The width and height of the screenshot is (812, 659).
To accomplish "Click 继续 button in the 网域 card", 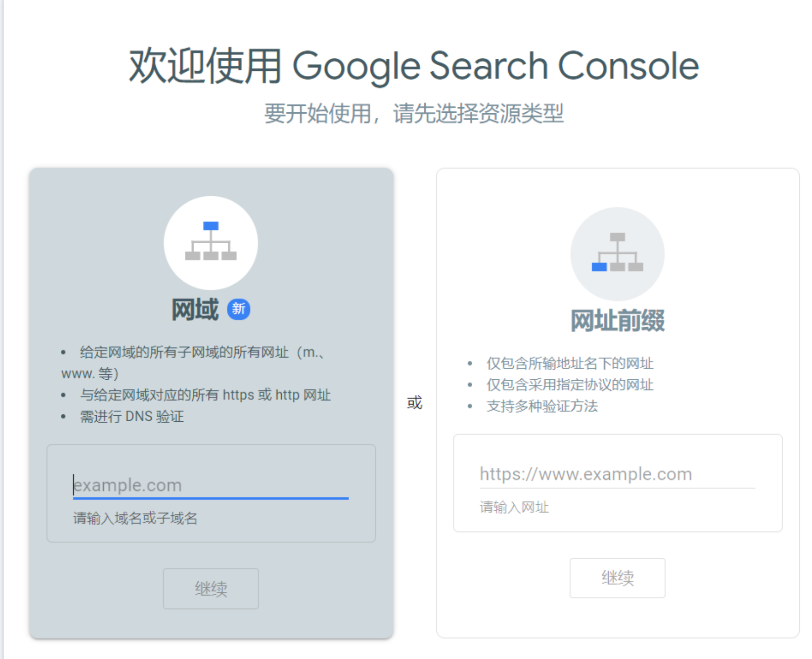I will [x=211, y=589].
